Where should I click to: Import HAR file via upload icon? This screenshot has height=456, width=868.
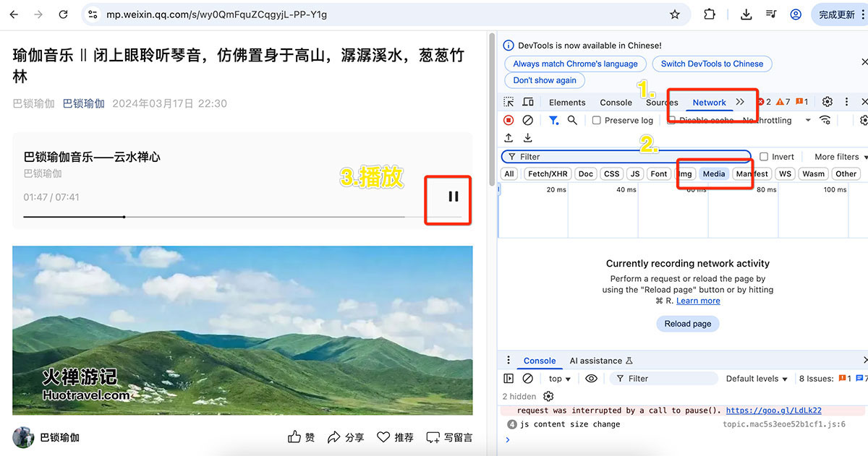click(x=509, y=137)
